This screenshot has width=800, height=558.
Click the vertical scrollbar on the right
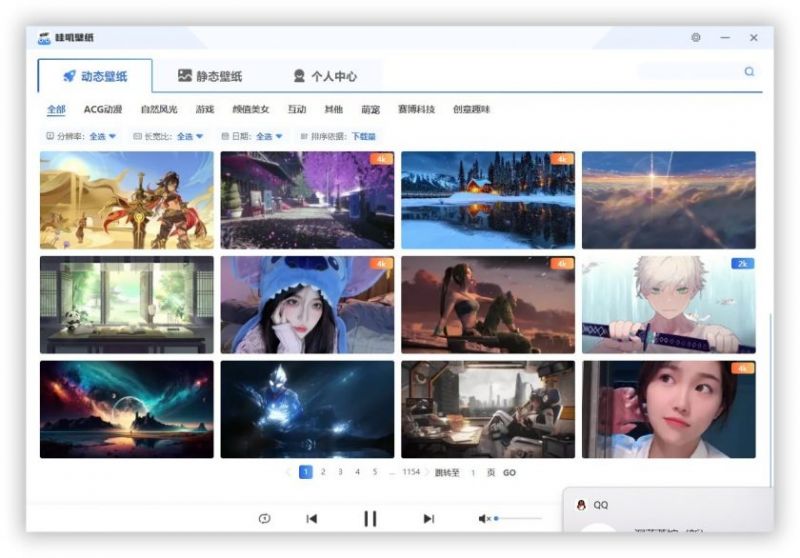(x=770, y=400)
